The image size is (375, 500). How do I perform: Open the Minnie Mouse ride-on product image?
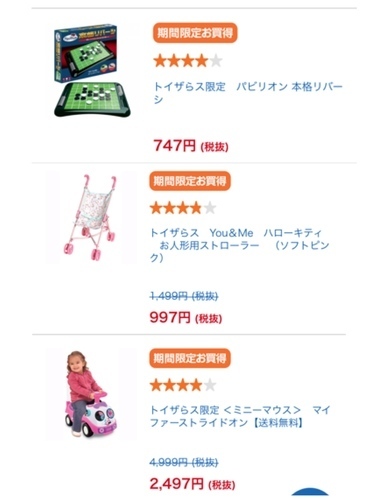[x=91, y=394]
